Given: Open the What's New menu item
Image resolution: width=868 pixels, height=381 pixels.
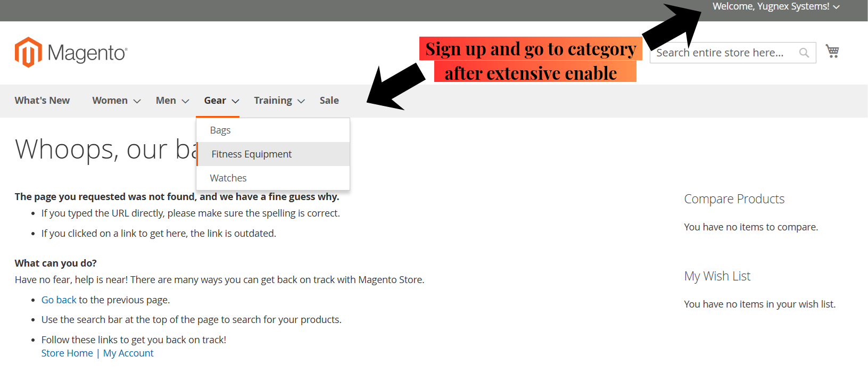Looking at the screenshot, I should [42, 101].
